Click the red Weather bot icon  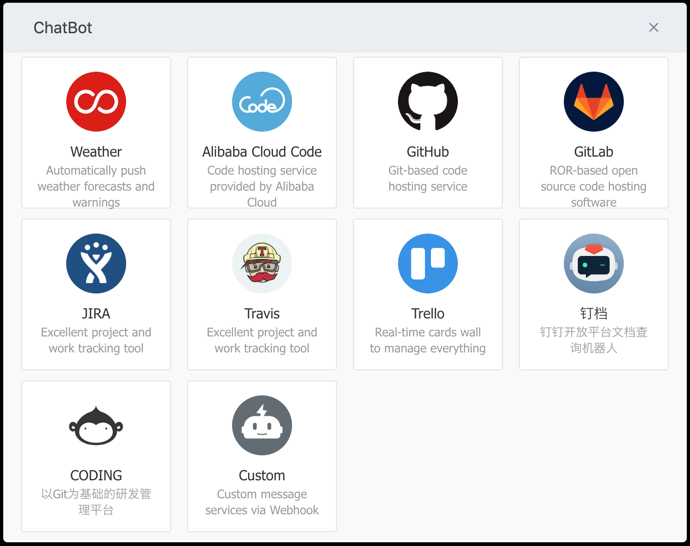[x=96, y=102]
